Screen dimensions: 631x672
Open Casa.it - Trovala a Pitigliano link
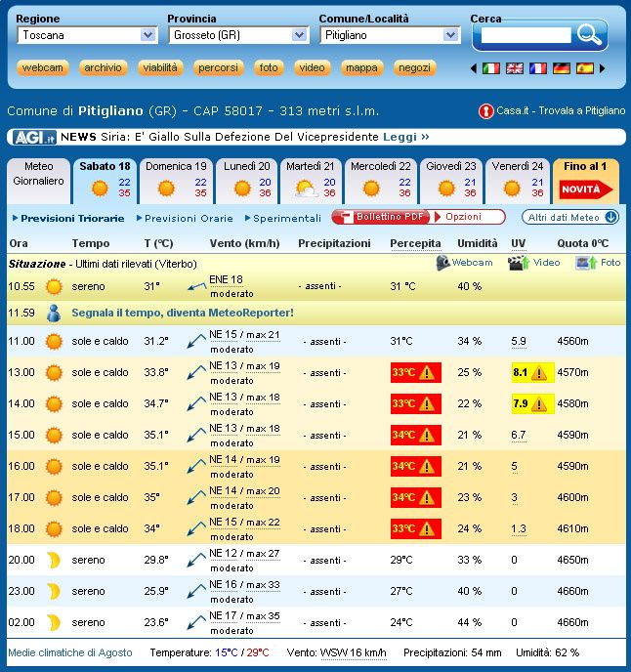click(561, 111)
